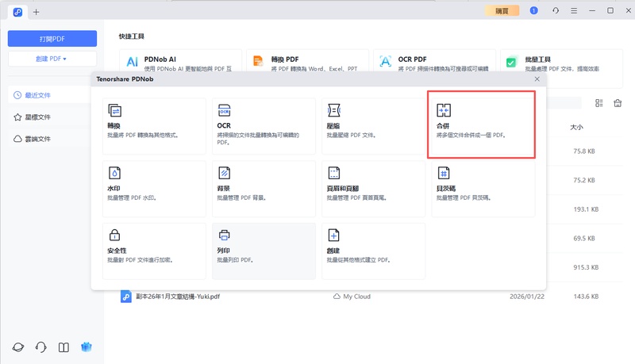Screen dimensions: 635x364
Task: Choose the 壓縮 (Compress) tool
Action: point(372,125)
